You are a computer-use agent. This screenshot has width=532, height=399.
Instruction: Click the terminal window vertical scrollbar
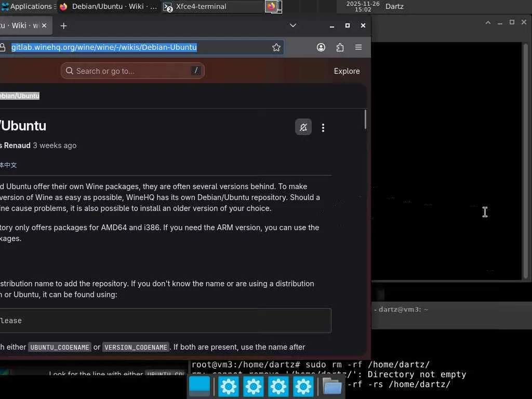pyautogui.click(x=525, y=161)
